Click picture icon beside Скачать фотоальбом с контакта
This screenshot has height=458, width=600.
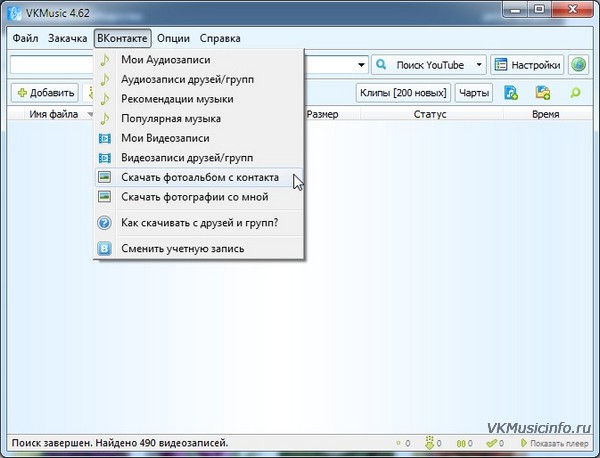(x=104, y=177)
